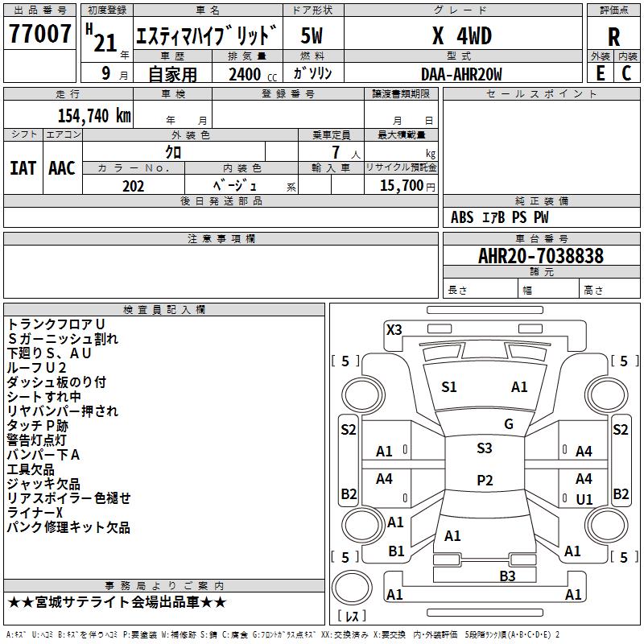Click the X3 front bumper damage mark
The image size is (644, 644).
click(394, 330)
